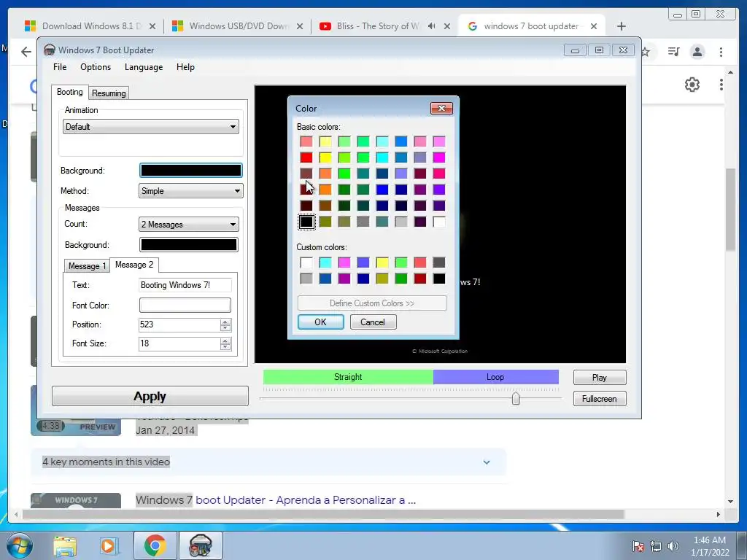Open Chrome three-dot menu
The image size is (747, 560).
(721, 52)
